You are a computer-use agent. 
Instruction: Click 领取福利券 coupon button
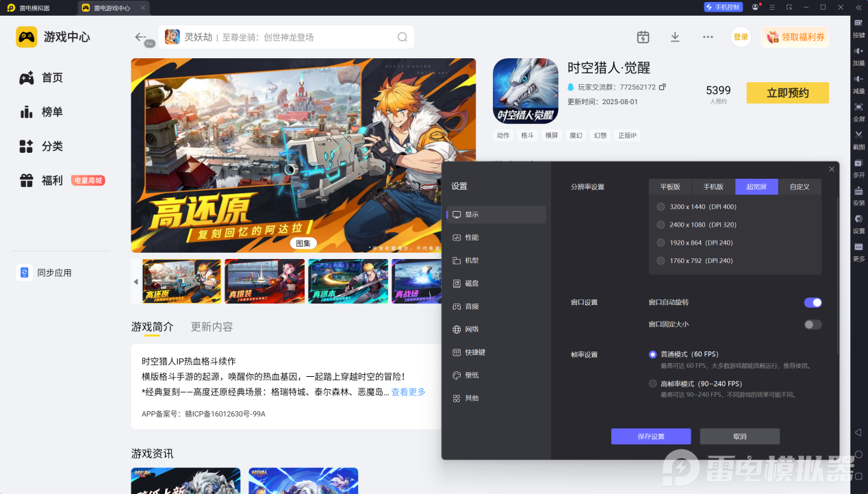pyautogui.click(x=795, y=37)
